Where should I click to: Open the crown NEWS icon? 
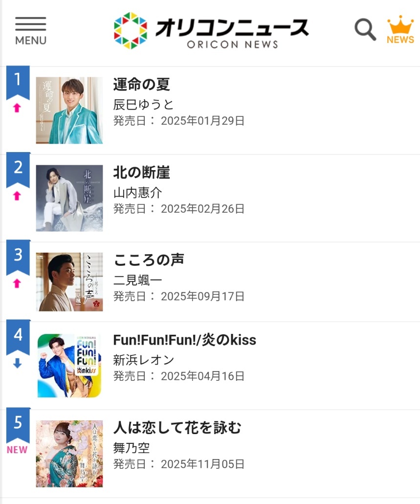point(400,30)
